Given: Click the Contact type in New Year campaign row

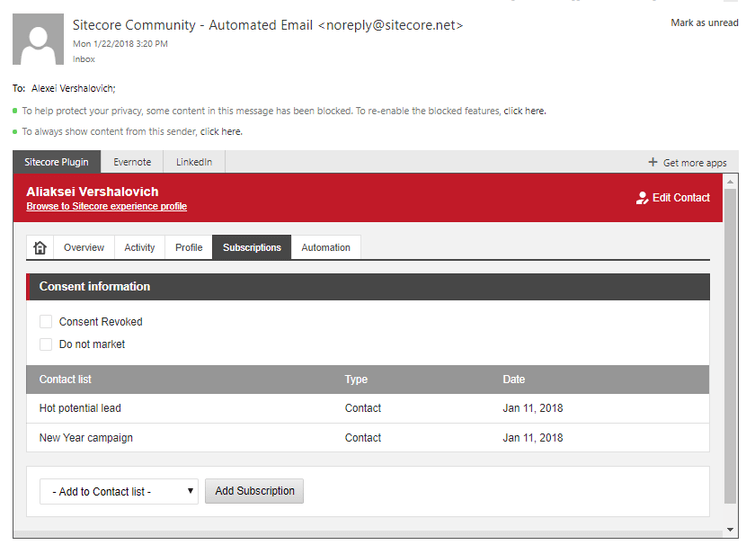Looking at the screenshot, I should click(363, 438).
